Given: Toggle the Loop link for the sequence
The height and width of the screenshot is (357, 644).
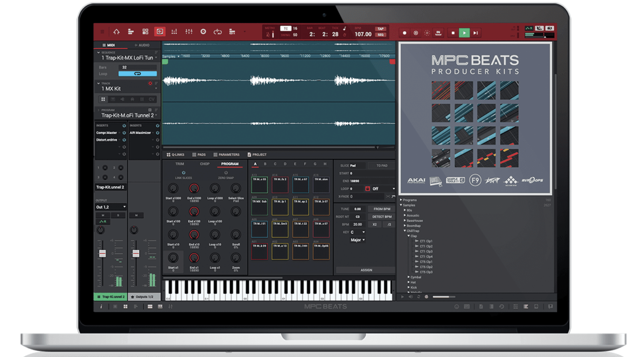Looking at the screenshot, I should click(138, 73).
